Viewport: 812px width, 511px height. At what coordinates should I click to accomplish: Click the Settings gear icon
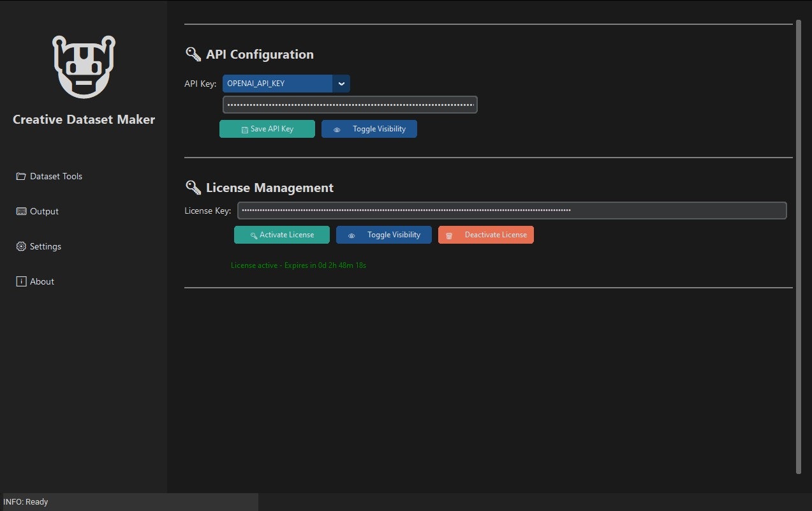coord(21,246)
